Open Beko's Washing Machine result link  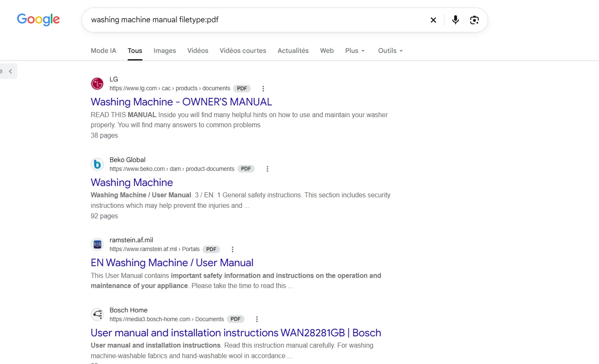(132, 183)
